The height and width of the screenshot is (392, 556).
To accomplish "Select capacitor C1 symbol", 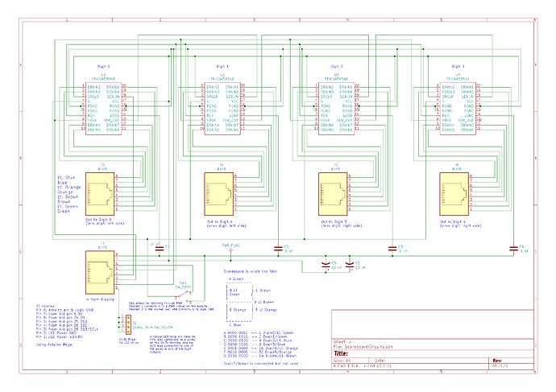I will pyautogui.click(x=160, y=249).
